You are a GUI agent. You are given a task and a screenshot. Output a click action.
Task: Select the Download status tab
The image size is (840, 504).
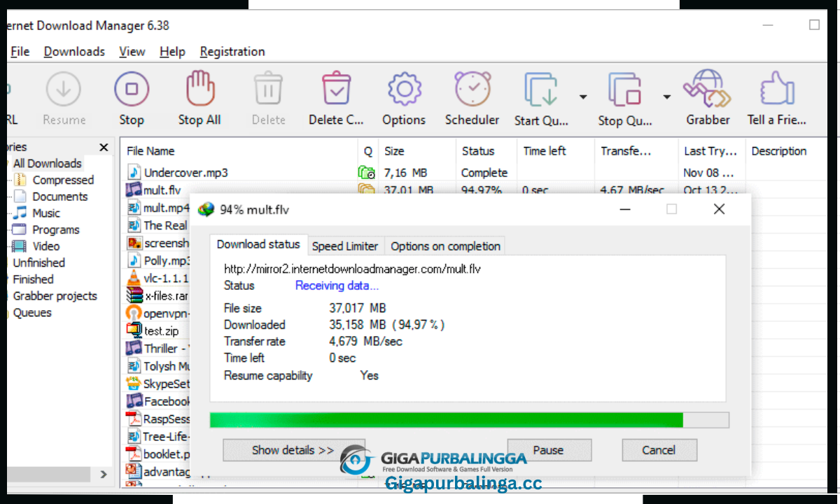[258, 244]
